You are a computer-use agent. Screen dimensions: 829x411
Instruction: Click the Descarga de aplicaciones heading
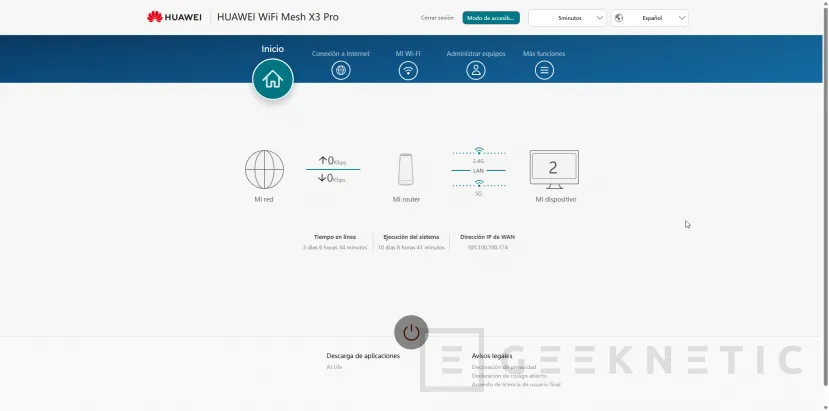[363, 356]
